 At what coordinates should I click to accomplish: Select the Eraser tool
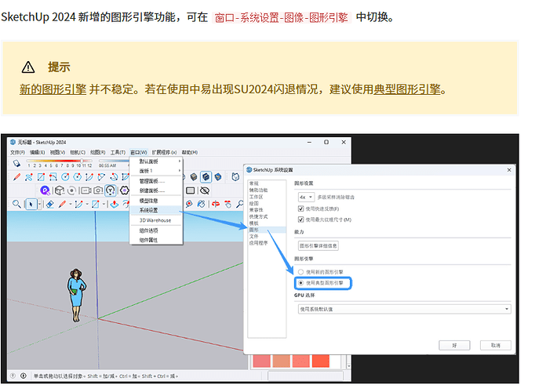50,204
